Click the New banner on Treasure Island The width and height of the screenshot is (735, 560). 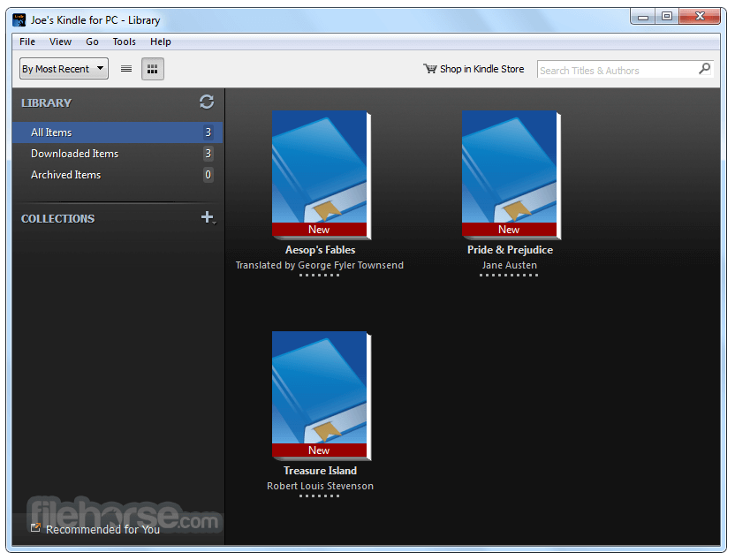[319, 450]
